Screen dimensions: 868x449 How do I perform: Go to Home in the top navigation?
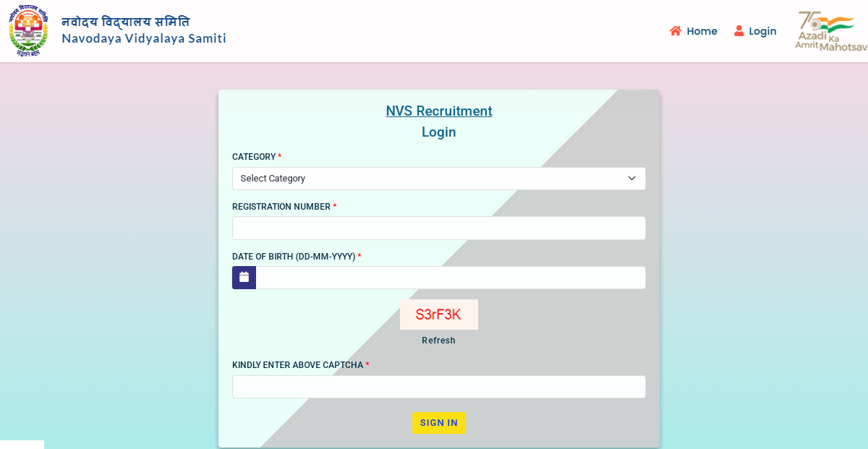(x=701, y=31)
